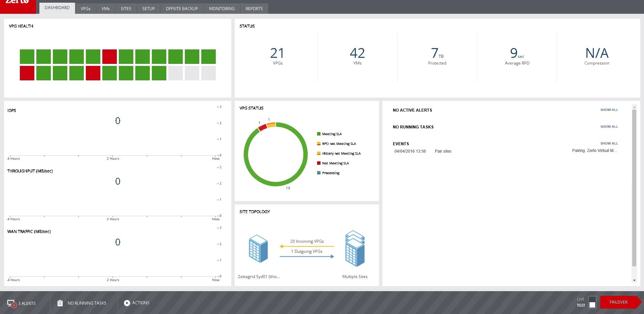Go to the Sites tab
Image resolution: width=644 pixels, height=314 pixels.
pyautogui.click(x=126, y=8)
